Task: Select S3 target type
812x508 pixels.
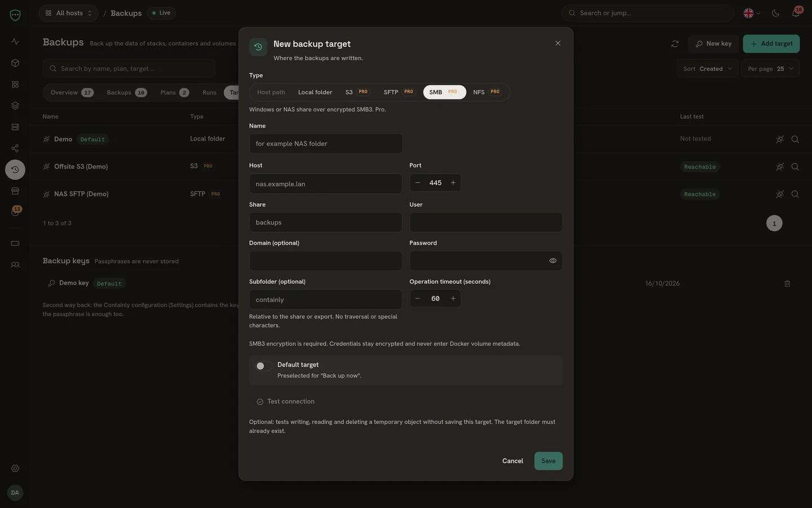Action: point(358,92)
